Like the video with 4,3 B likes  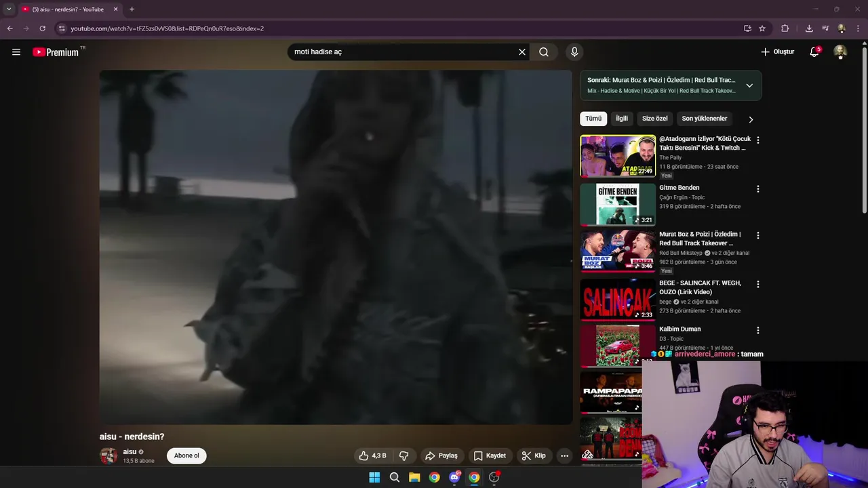click(x=372, y=455)
